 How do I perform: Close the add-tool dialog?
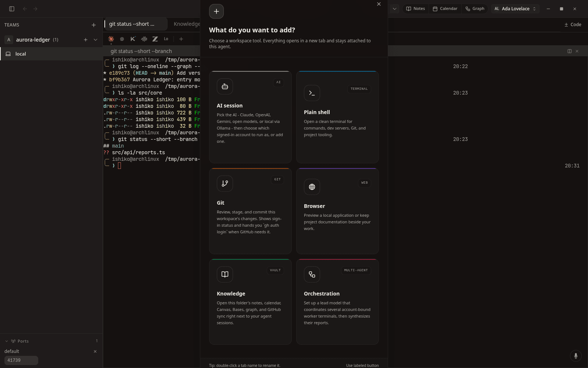point(379,4)
